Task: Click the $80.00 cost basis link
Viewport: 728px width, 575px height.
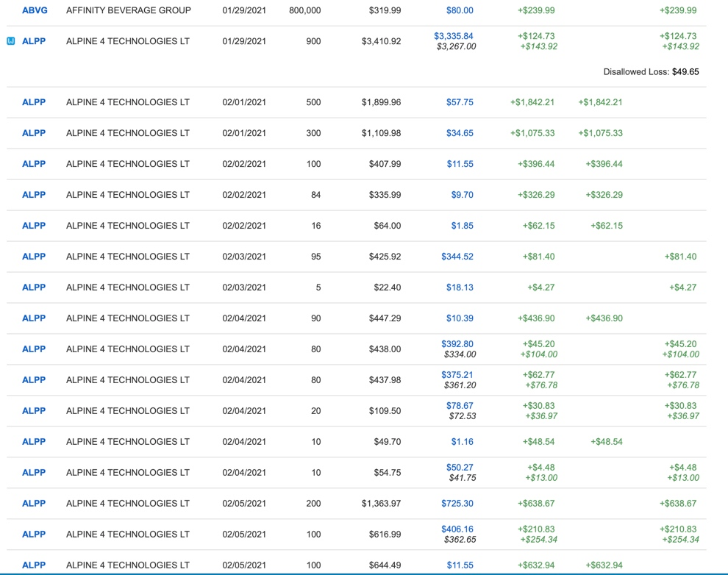Action: [x=460, y=11]
